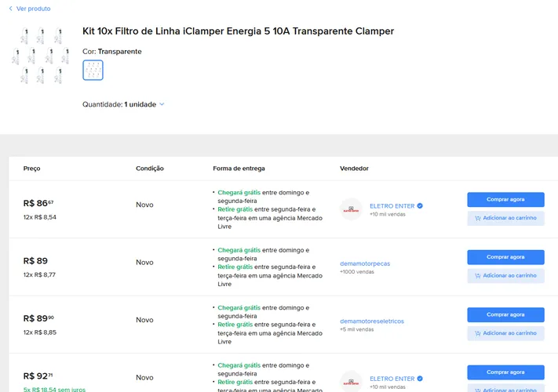
Task: Select the Transparente color variant swatch
Action: [x=93, y=70]
